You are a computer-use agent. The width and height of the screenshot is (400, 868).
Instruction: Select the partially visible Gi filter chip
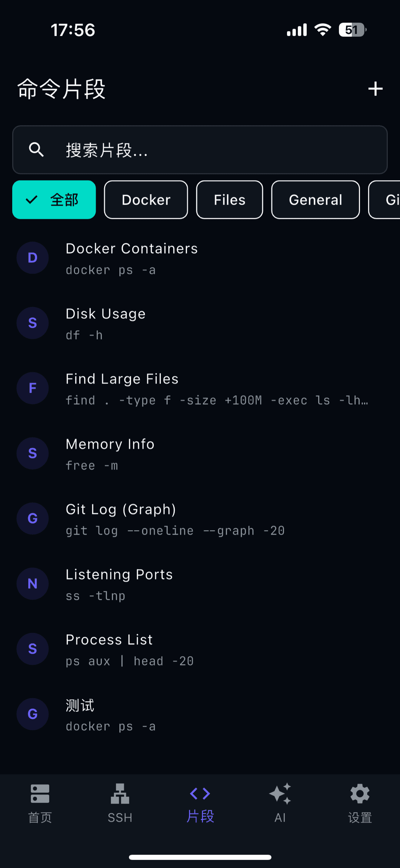[x=384, y=200]
